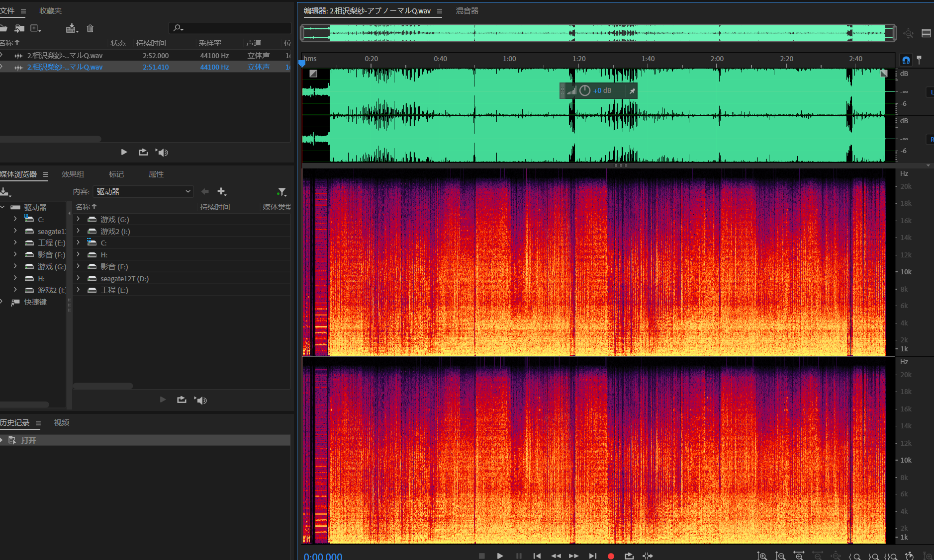934x560 pixels.
Task: Click media browser import download icon
Action: [5, 192]
